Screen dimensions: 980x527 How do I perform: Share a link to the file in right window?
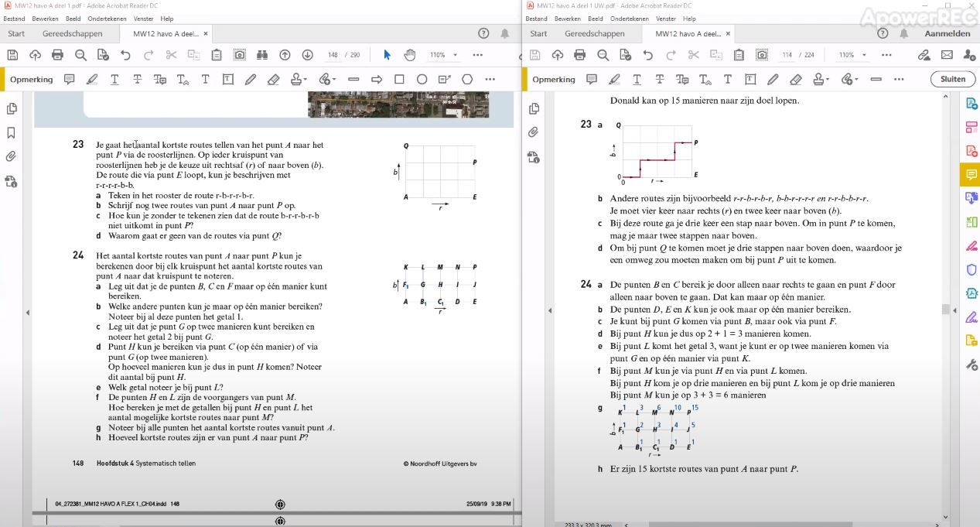(x=924, y=55)
